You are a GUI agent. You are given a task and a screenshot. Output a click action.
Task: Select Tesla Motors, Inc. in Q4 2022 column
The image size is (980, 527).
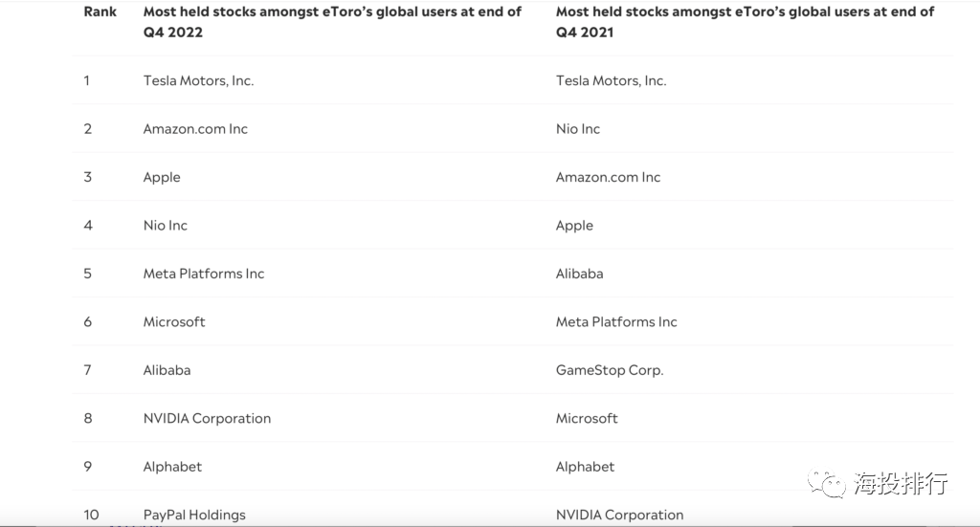click(x=198, y=80)
